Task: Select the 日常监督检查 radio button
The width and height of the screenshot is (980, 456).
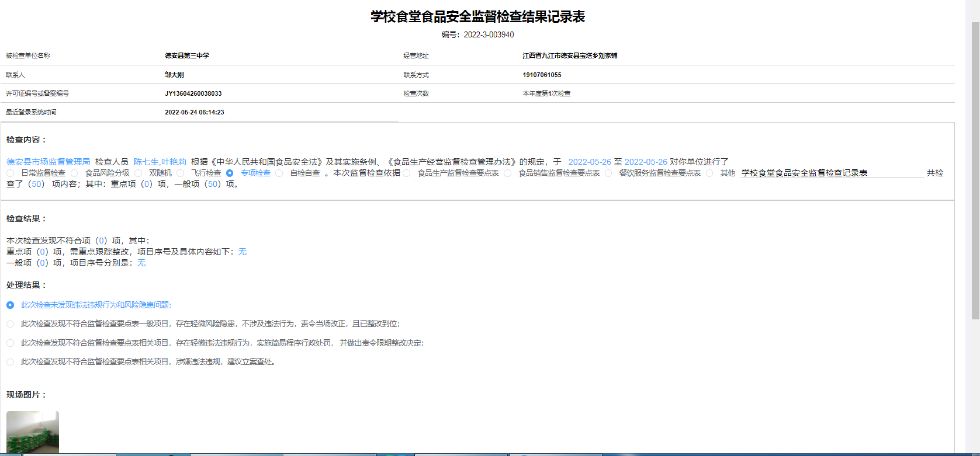Action: (11, 173)
